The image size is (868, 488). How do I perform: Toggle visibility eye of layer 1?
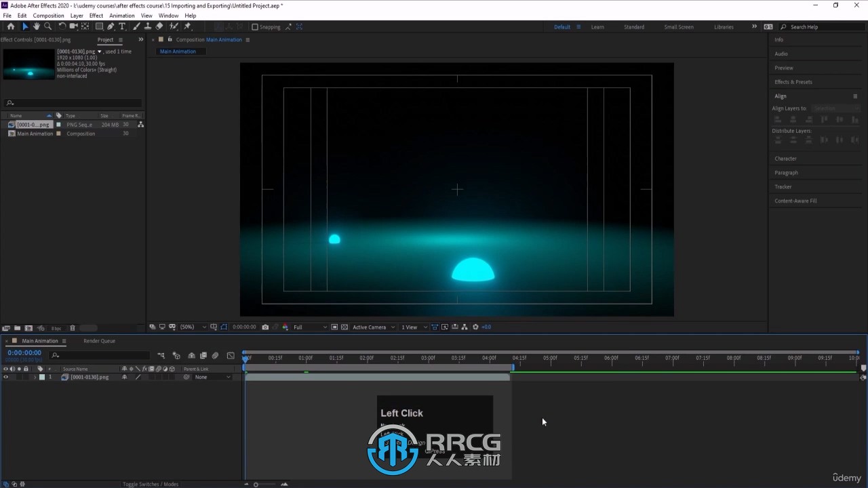(6, 377)
